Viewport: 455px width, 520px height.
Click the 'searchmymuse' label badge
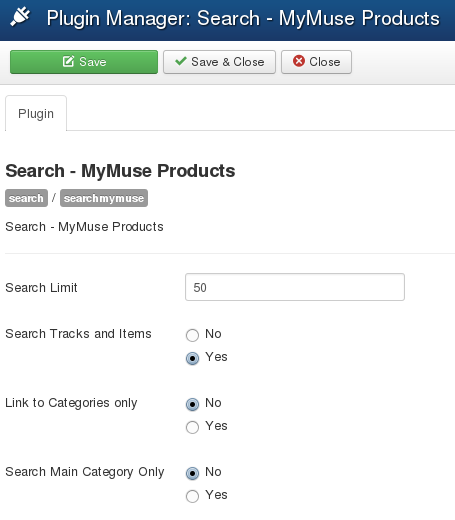coord(104,198)
